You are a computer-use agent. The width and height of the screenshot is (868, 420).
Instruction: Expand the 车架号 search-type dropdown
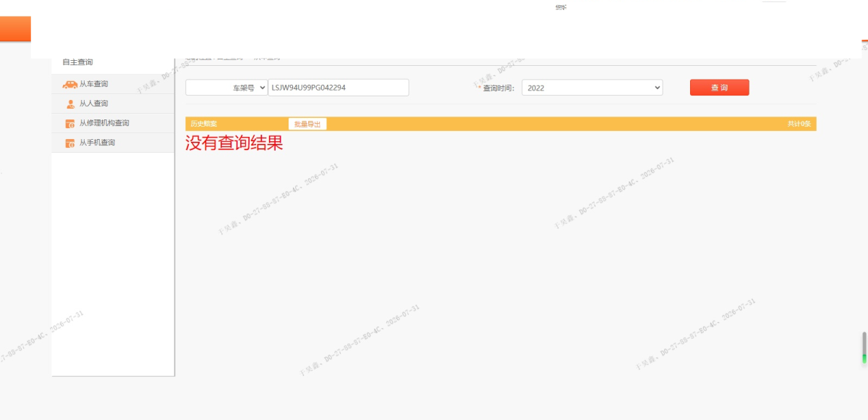226,88
